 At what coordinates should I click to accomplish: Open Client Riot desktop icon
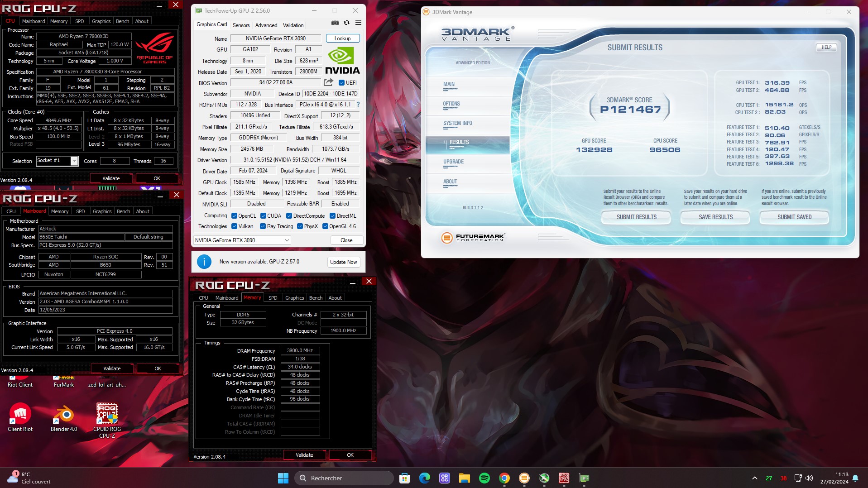coord(20,417)
